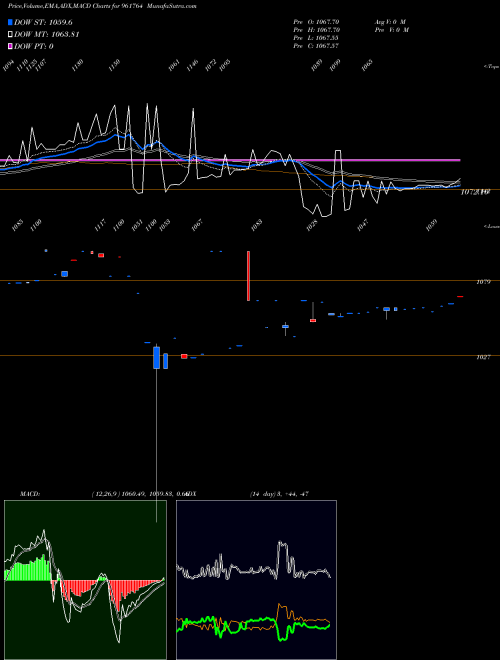
Task: Click the tall red candlestick in price chart
Action: 248,276
